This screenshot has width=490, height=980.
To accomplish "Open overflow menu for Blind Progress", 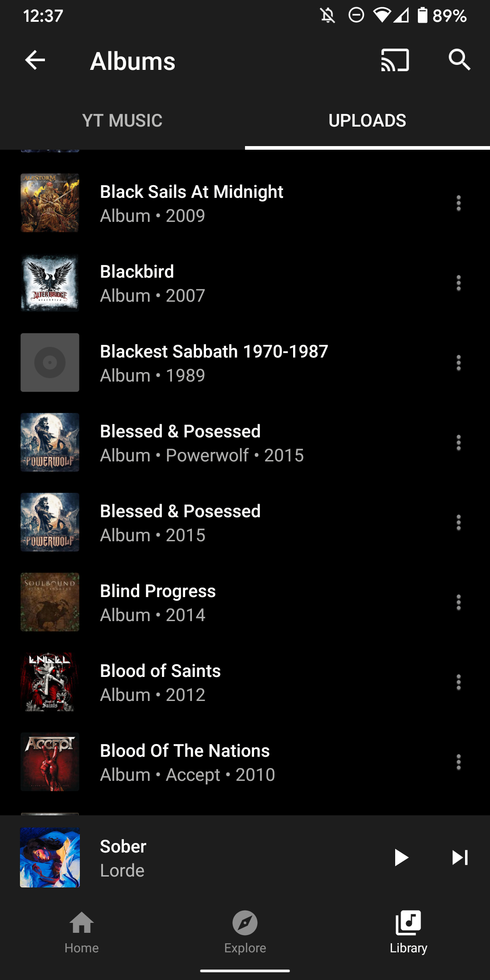I will pyautogui.click(x=459, y=603).
